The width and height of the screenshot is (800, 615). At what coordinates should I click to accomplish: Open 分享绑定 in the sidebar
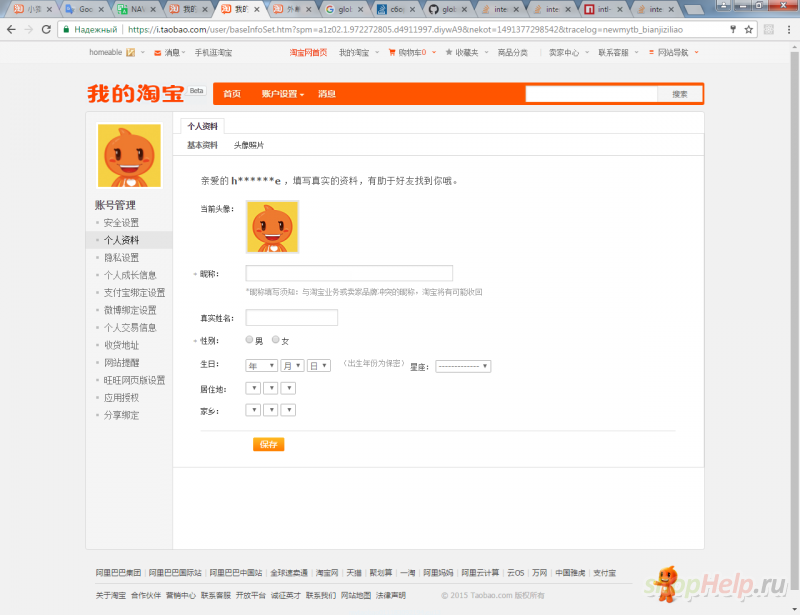point(121,415)
